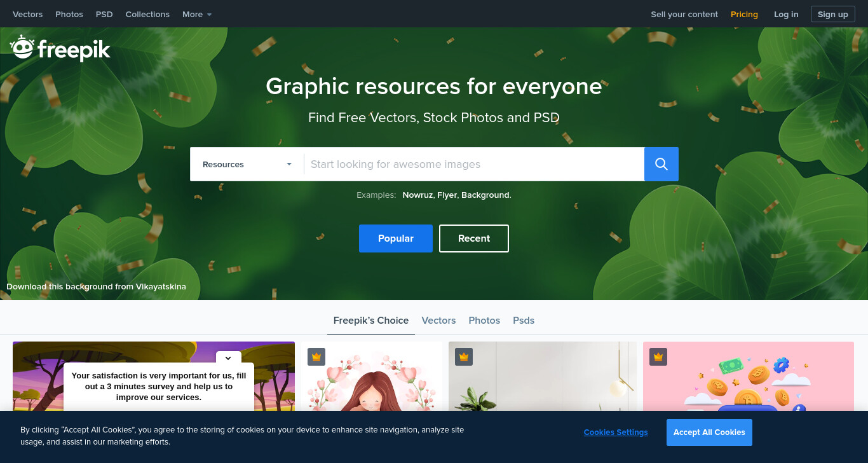
Task: Click the satisfaction survey message text
Action: click(159, 387)
